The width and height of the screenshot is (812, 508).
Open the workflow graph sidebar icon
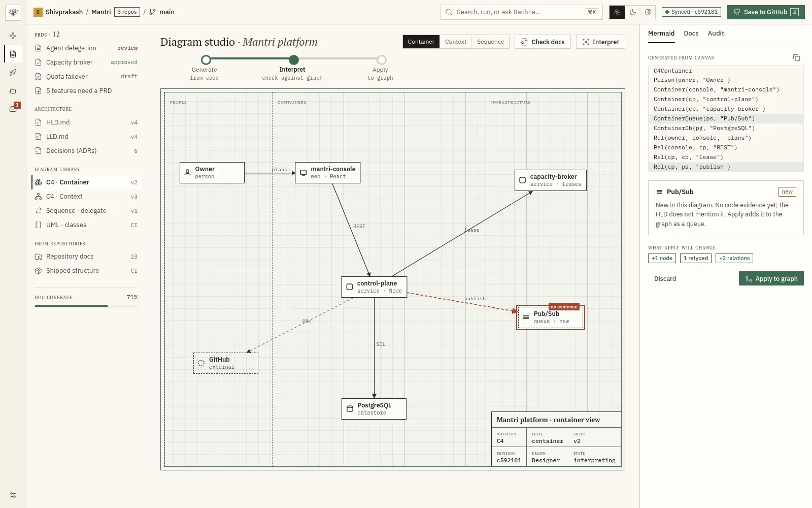(x=13, y=36)
